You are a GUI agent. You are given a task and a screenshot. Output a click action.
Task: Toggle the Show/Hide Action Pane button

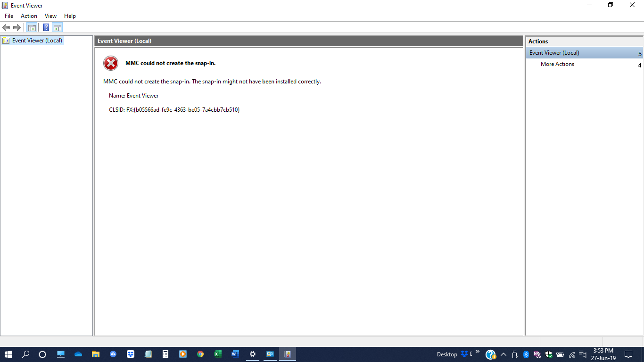pos(58,27)
